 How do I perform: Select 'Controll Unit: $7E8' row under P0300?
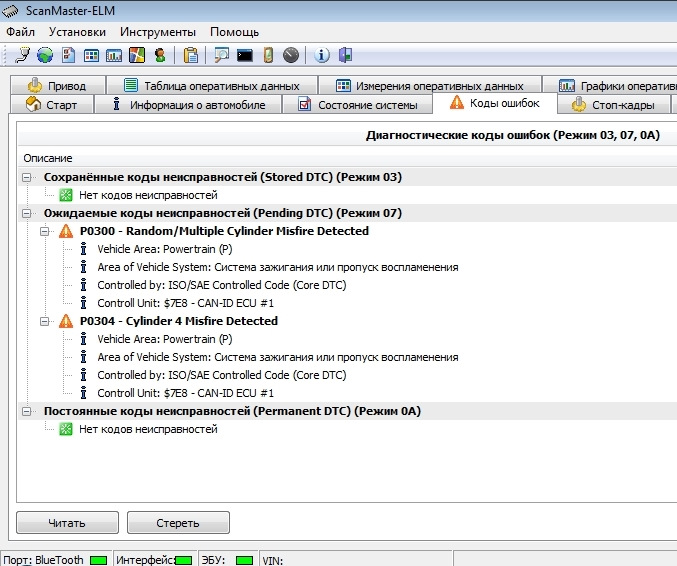tap(185, 303)
